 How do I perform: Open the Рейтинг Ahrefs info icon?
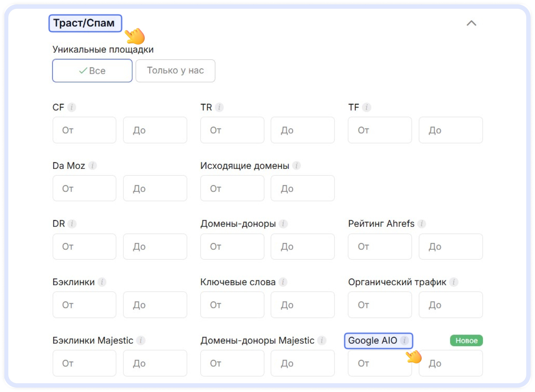[x=421, y=224]
